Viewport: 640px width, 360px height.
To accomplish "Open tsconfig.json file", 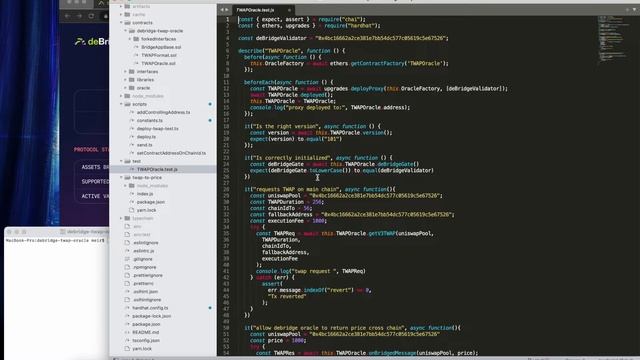I will click(x=146, y=341).
